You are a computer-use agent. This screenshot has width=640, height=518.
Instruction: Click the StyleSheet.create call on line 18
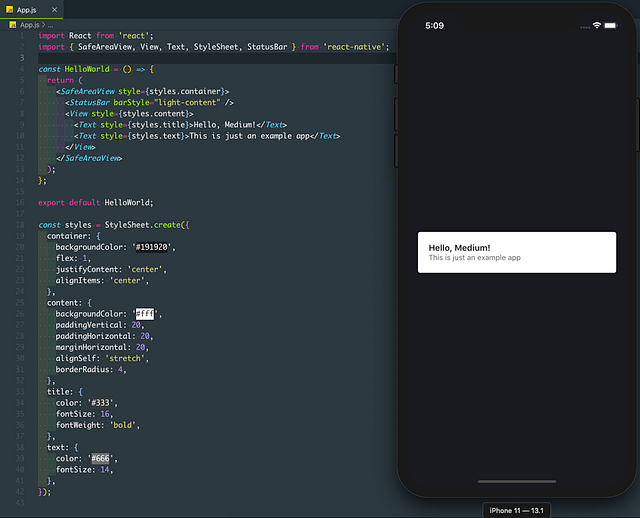(145, 225)
